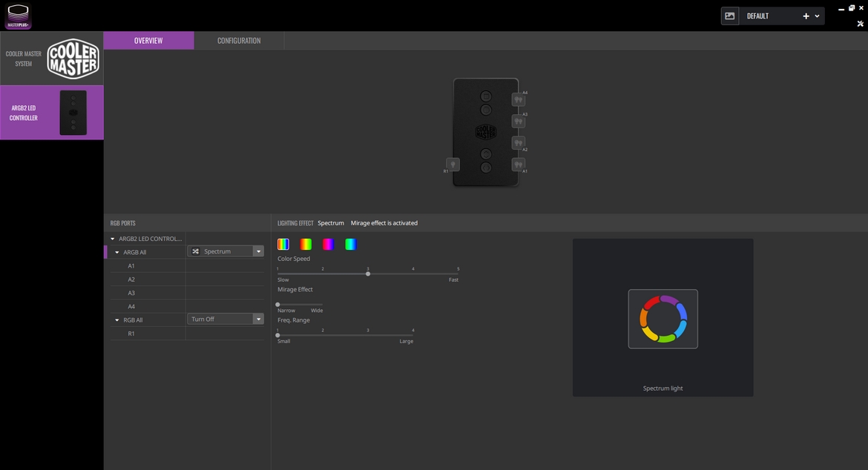
Task: Click the circle button on controller image
Action: pos(485,110)
